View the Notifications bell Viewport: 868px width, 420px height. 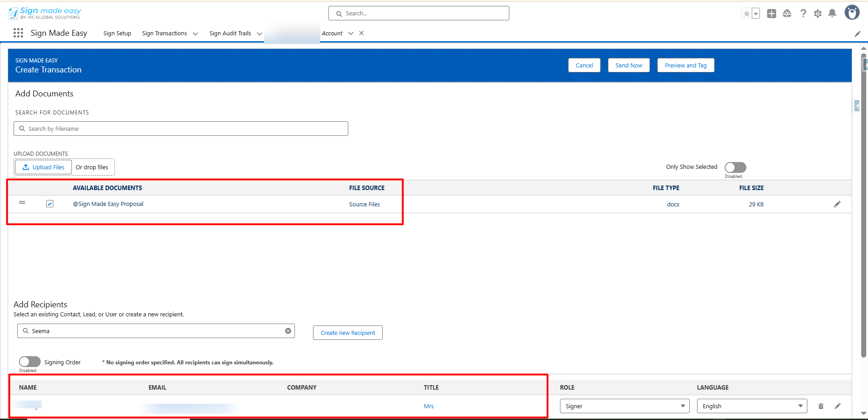pos(832,14)
